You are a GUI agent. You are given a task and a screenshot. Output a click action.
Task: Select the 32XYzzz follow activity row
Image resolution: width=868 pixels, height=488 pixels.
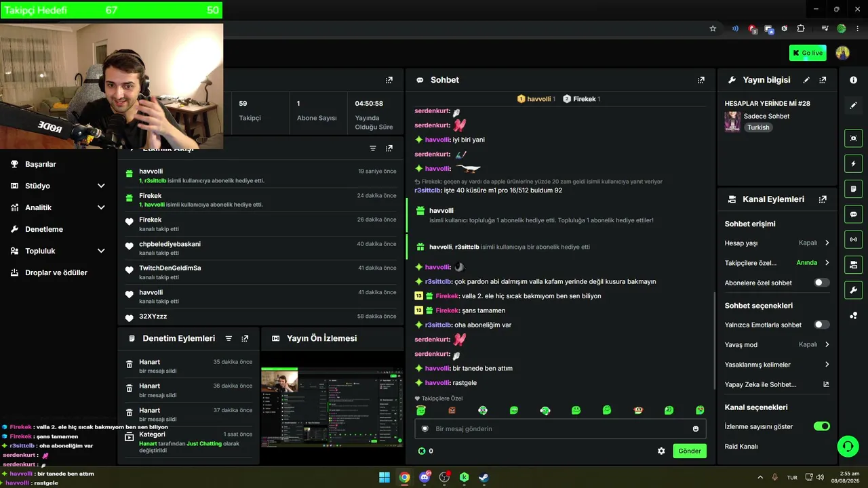(261, 317)
